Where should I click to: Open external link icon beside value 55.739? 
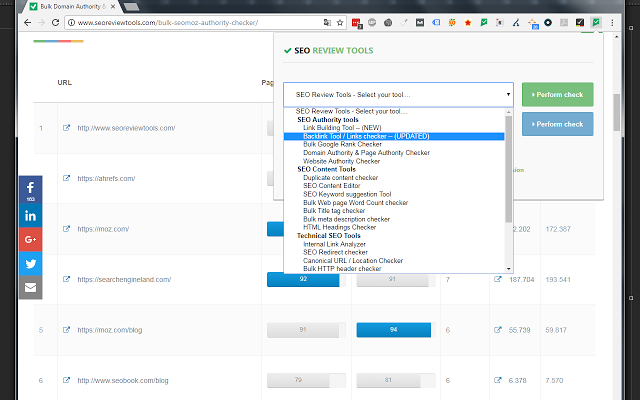click(x=498, y=329)
